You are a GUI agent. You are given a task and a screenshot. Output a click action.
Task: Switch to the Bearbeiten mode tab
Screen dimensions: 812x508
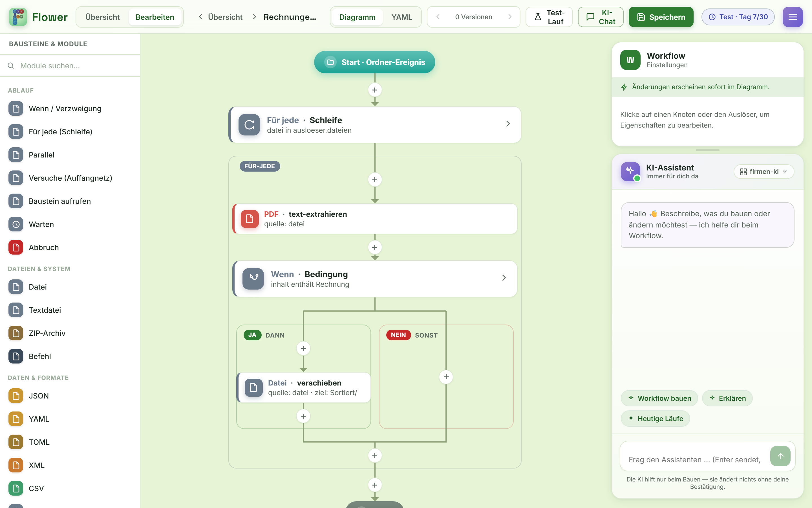(155, 17)
